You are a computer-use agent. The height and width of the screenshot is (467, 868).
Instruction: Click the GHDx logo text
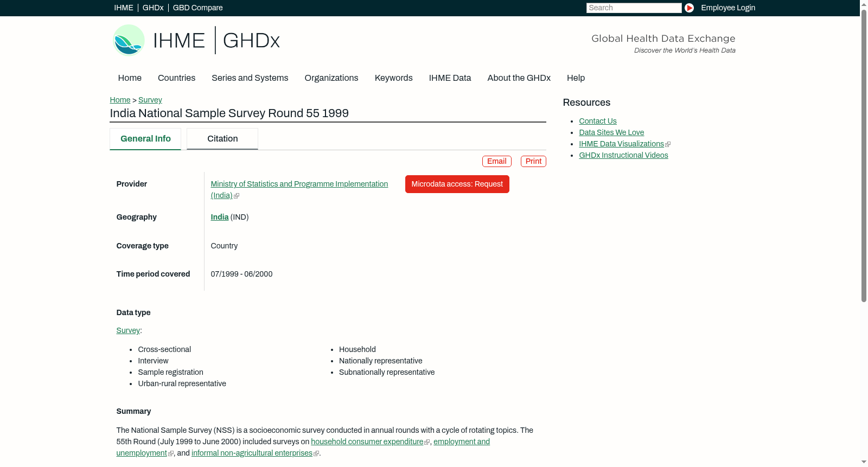tap(251, 41)
